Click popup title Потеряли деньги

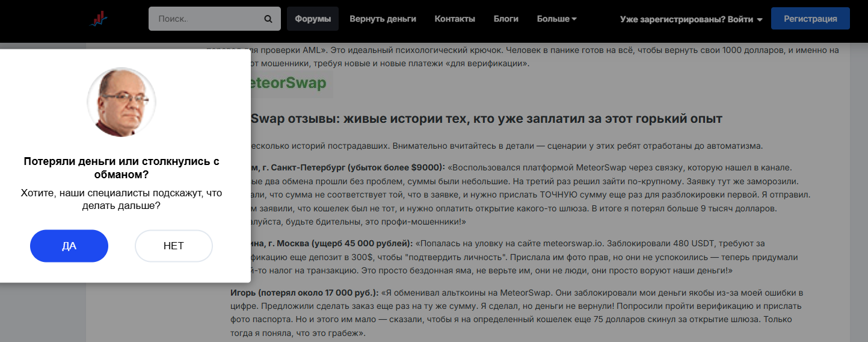click(122, 168)
